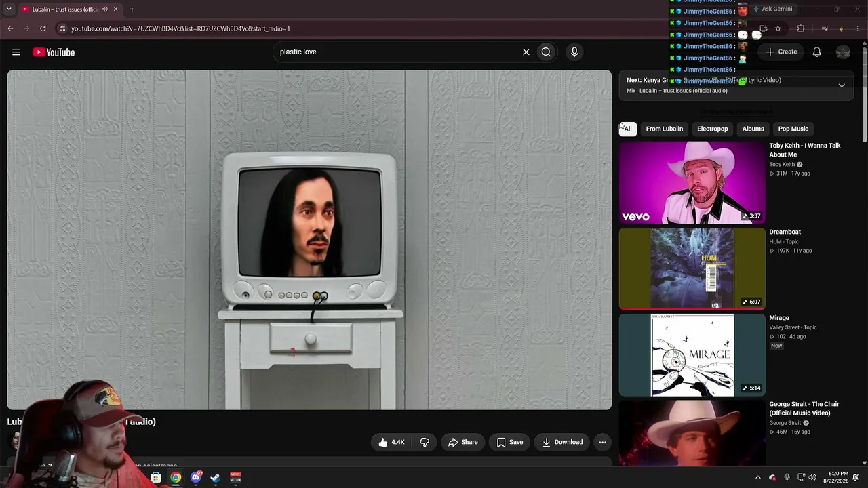Open the extensions puzzle icon

(801, 28)
